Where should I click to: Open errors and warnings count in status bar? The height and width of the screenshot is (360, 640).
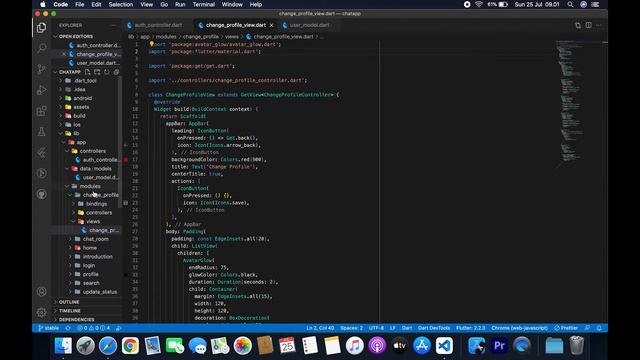tap(93, 328)
